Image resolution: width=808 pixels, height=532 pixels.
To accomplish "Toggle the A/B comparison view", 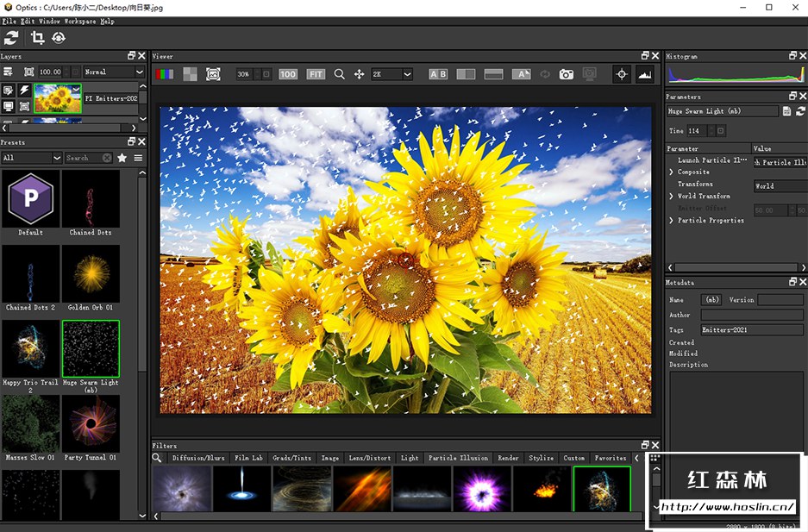I will pyautogui.click(x=438, y=74).
